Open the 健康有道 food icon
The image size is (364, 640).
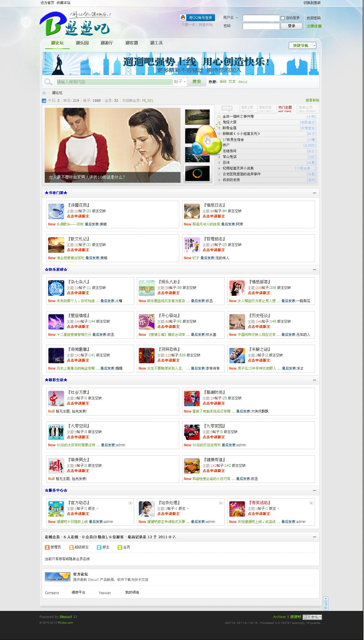pyautogui.click(x=192, y=466)
